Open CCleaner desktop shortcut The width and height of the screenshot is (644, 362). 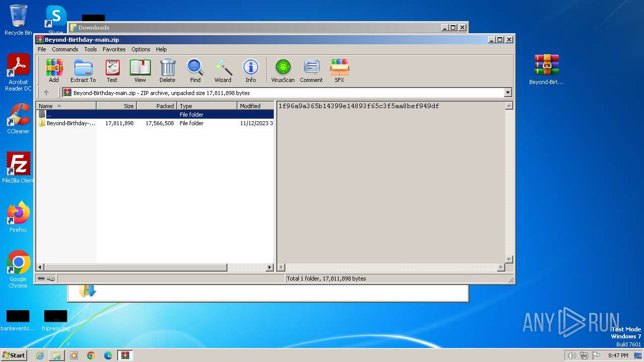coord(18,119)
